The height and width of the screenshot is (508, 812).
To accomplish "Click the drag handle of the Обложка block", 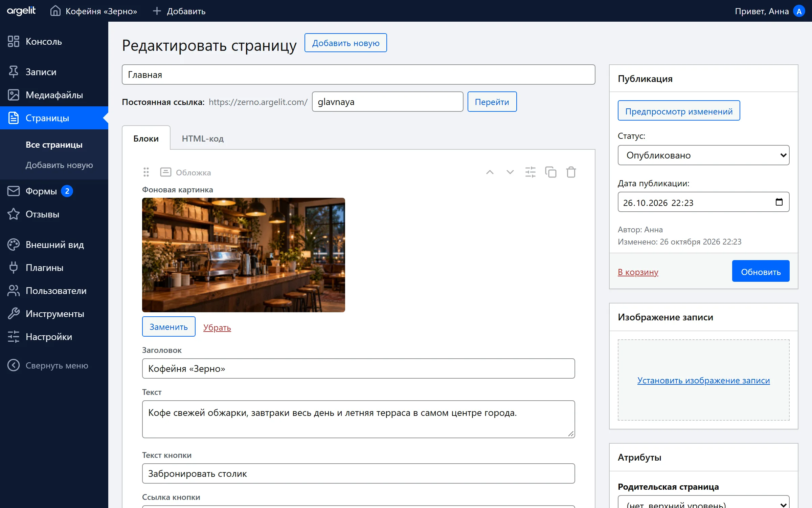I will click(146, 172).
